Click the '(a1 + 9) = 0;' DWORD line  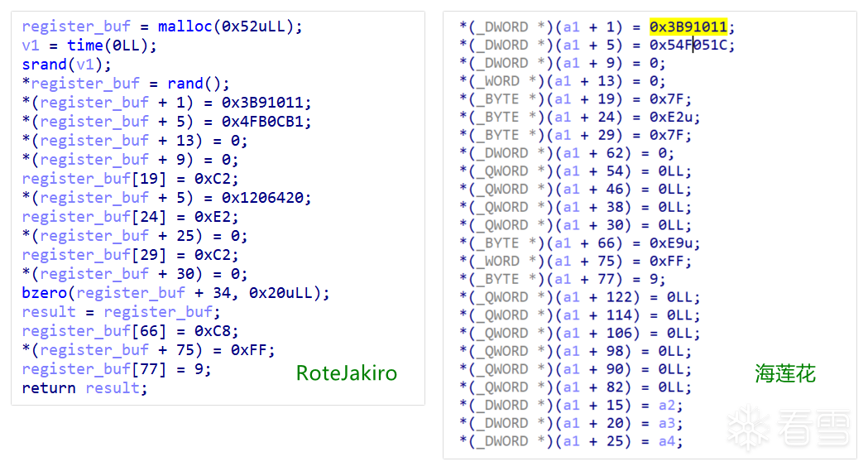coord(562,63)
